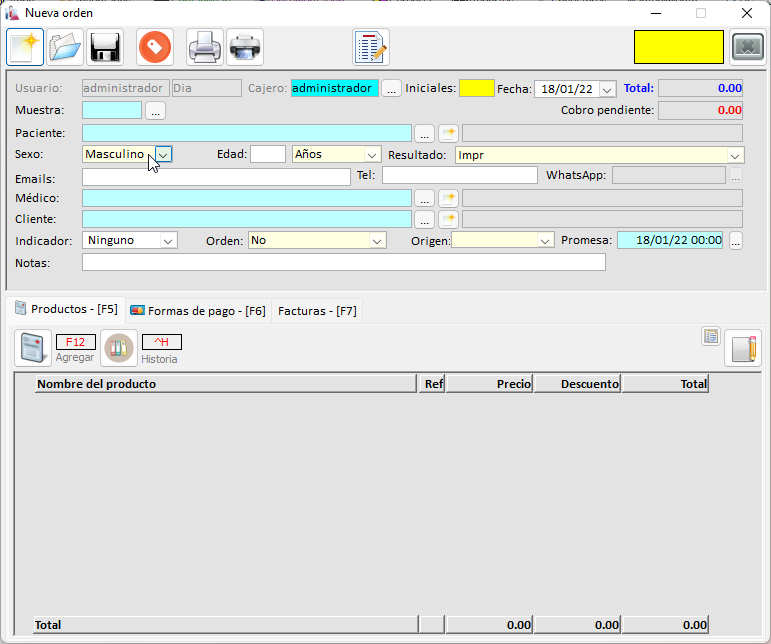This screenshot has width=771, height=644.
Task: Expand the Sexo Masculino dropdown
Action: 163,154
